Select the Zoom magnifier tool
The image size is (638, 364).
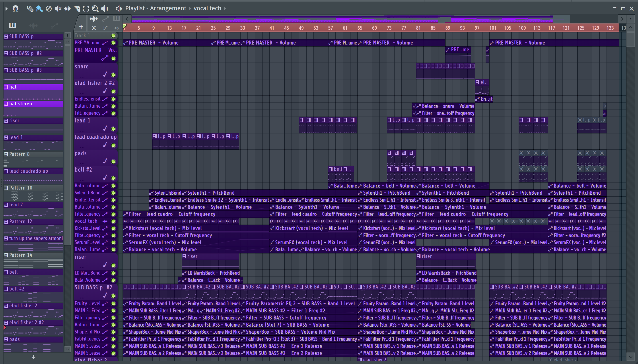[95, 8]
